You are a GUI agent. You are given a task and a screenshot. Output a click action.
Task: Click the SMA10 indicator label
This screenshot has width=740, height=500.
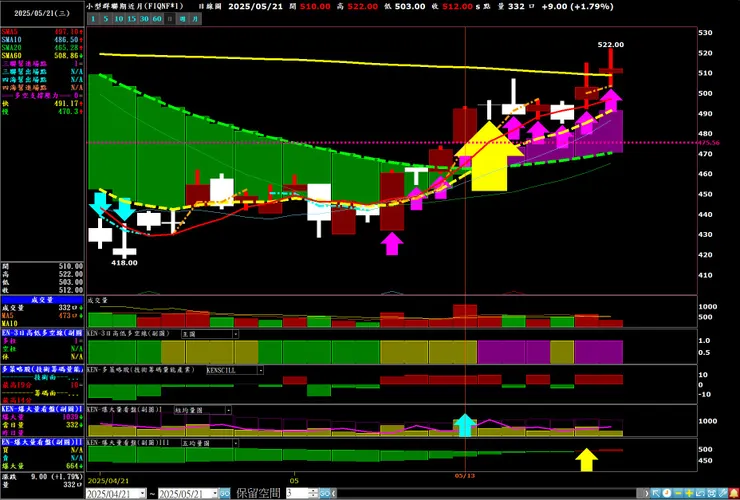11,40
